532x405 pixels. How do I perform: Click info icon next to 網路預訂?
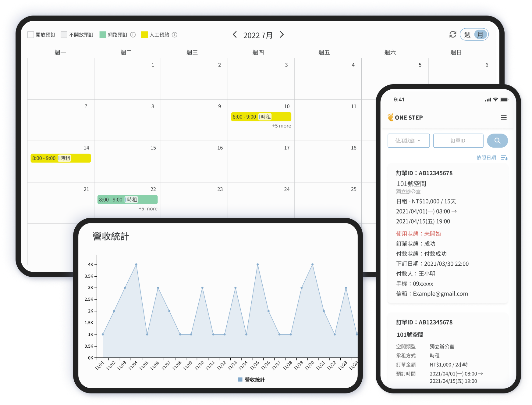point(133,35)
